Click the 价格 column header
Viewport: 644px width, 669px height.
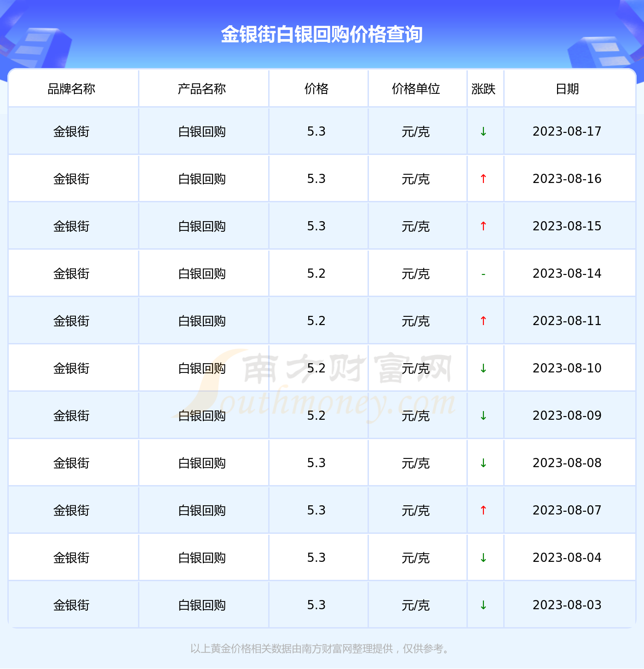[x=316, y=89]
